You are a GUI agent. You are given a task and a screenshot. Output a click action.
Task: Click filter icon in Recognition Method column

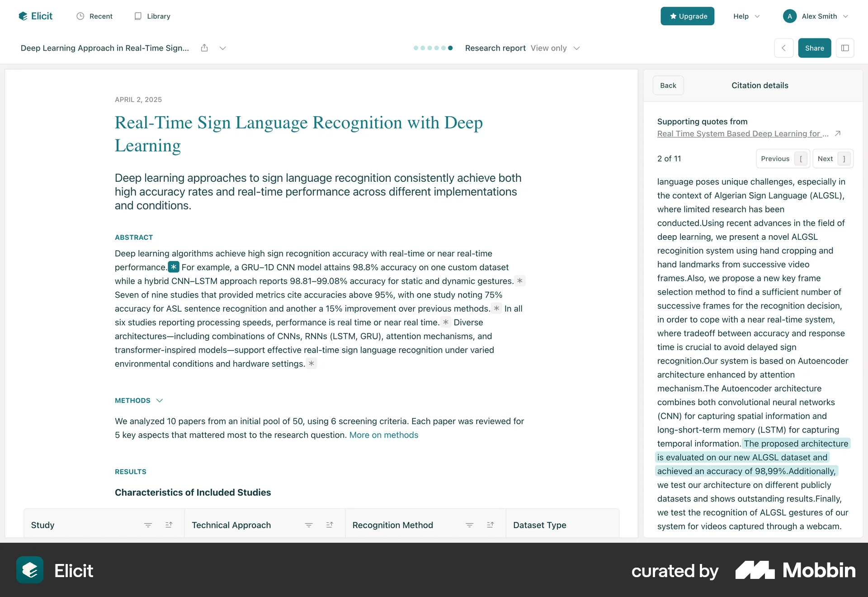pos(469,525)
